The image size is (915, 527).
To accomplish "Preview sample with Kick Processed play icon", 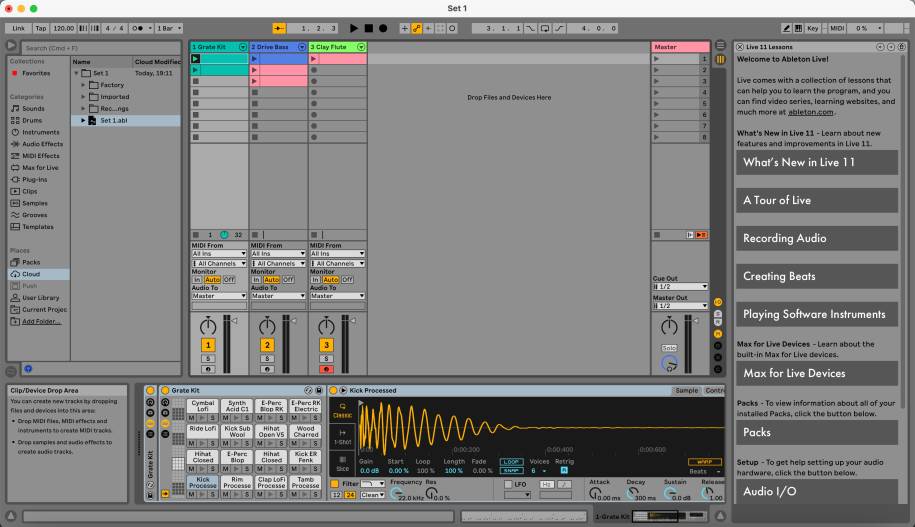I will [343, 390].
